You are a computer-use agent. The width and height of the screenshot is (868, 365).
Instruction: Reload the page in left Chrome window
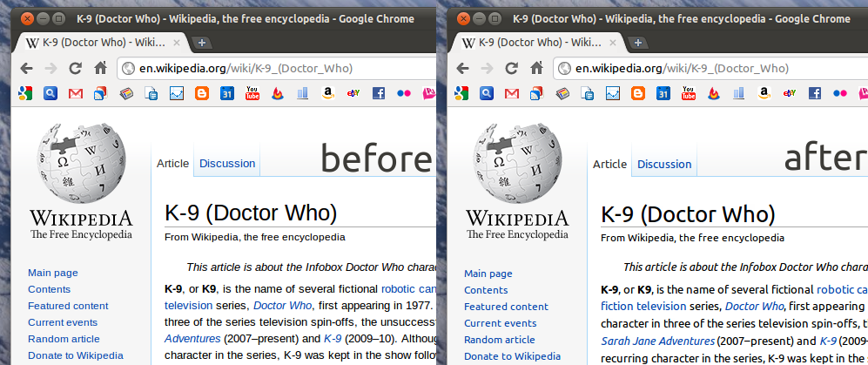pos(75,69)
